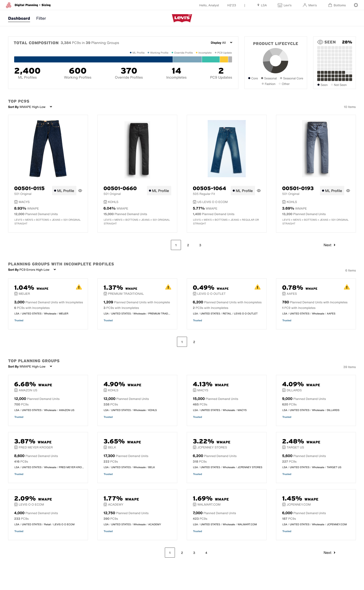Image resolution: width=364 pixels, height=590 pixels.
Task: Select the Dashboard tab
Action: point(19,18)
